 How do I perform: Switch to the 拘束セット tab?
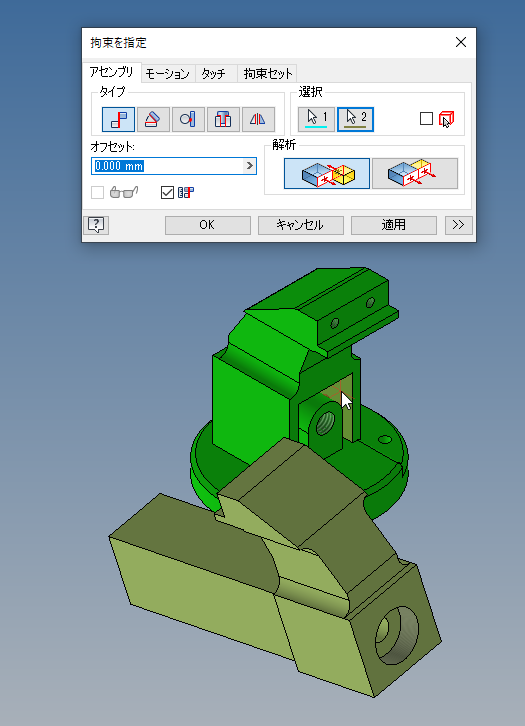click(x=268, y=74)
